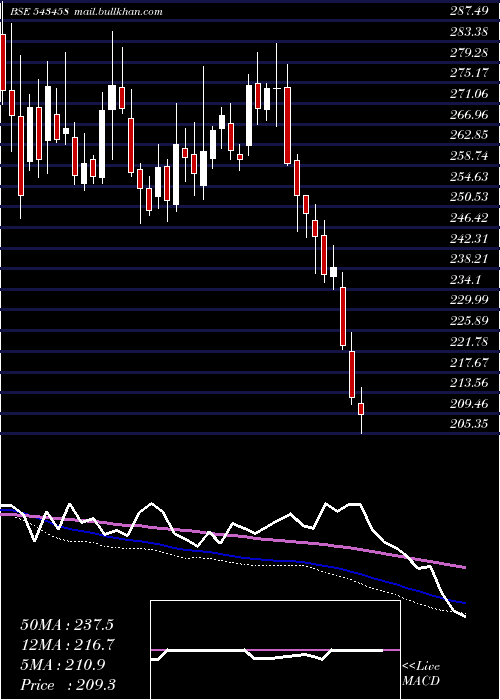The width and height of the screenshot is (500, 700).
Task: Select the 287.49 price axis label
Action: [x=469, y=12]
